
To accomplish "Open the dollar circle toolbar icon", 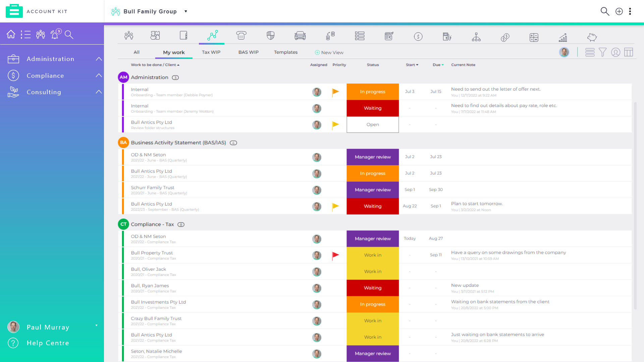I will tap(418, 37).
